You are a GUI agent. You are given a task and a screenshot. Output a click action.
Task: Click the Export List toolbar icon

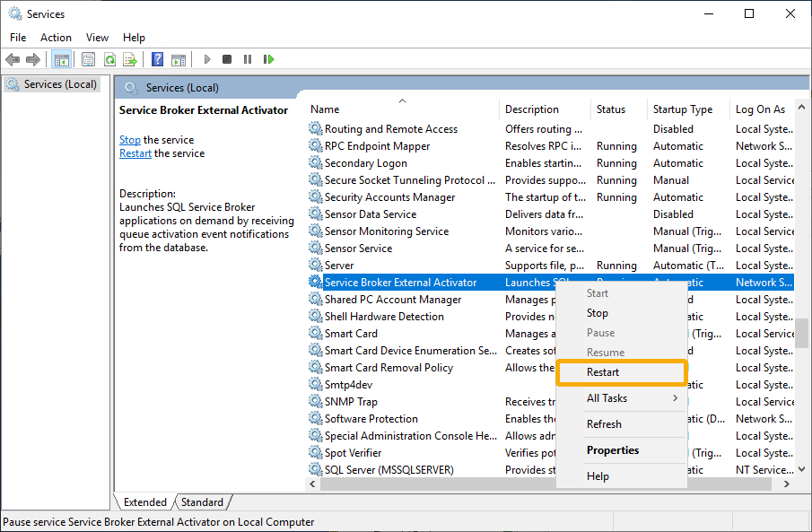130,59
